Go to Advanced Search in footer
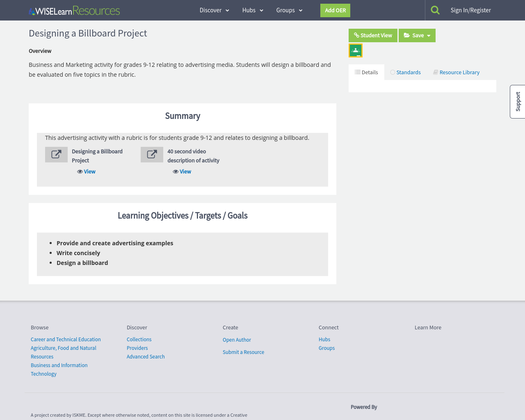525x420 pixels. click(146, 356)
